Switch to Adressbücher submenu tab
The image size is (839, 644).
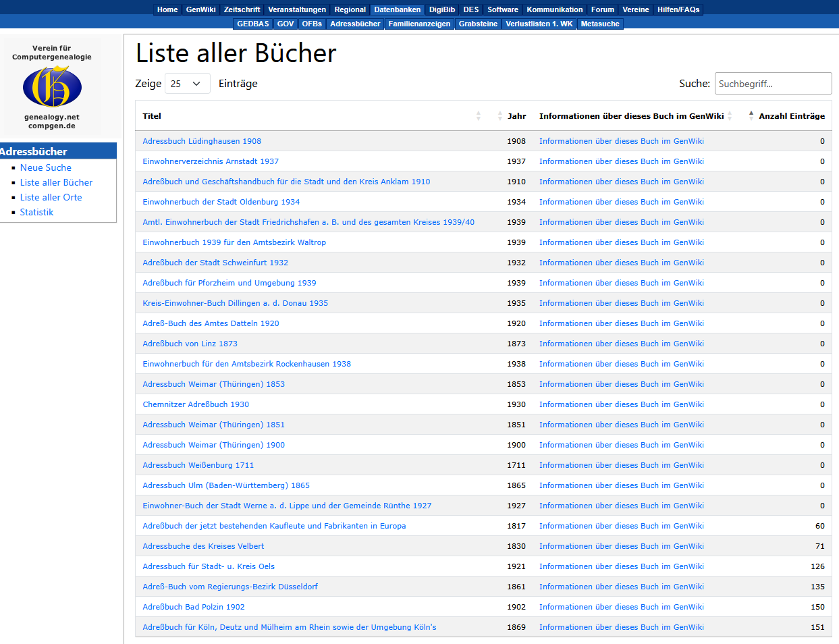(355, 24)
